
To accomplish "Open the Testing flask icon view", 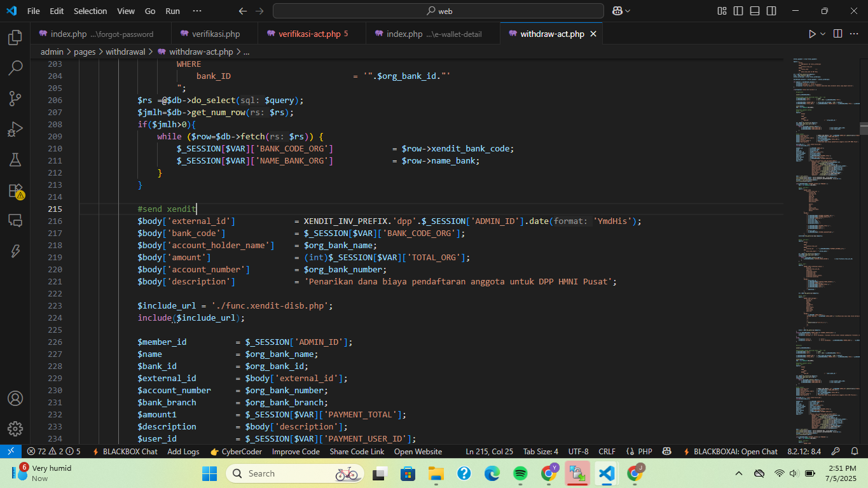I will (x=15, y=159).
